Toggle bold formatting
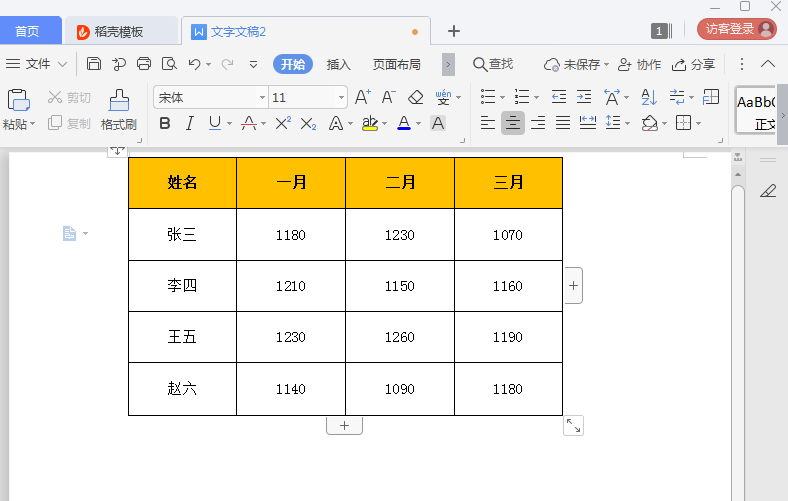The image size is (788, 501). [x=164, y=123]
